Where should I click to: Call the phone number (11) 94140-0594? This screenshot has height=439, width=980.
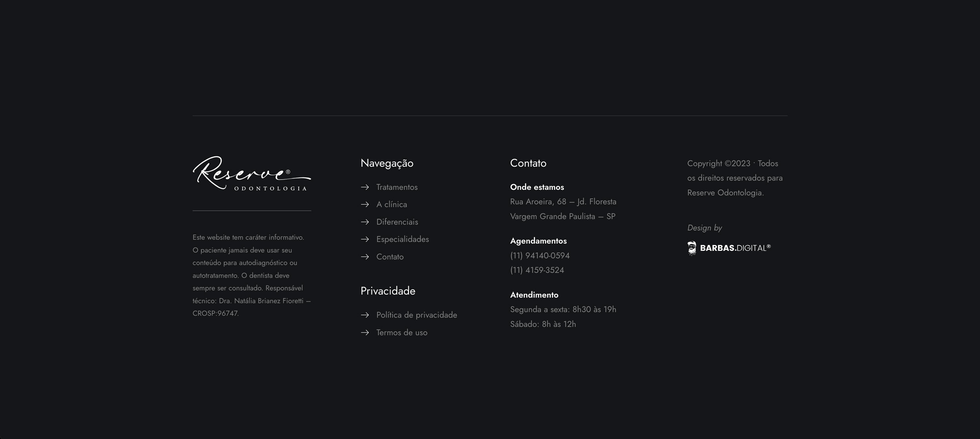539,256
